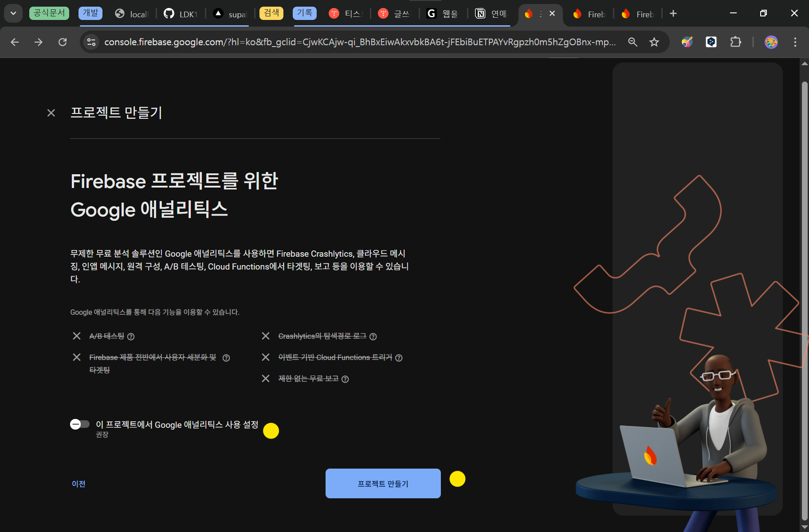Minimize the Chrome window
This screenshot has width=809, height=532.
pyautogui.click(x=734, y=13)
